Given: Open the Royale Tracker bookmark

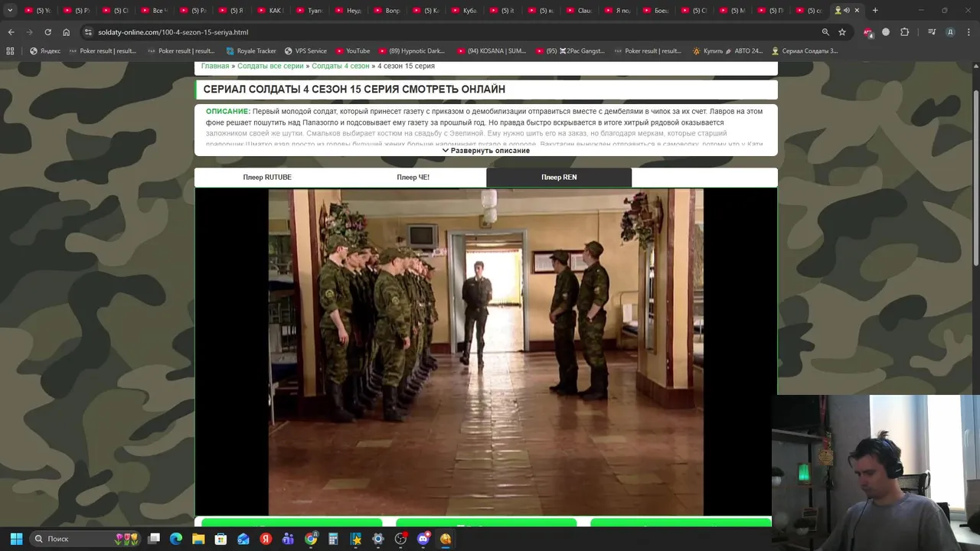Looking at the screenshot, I should pos(251,51).
